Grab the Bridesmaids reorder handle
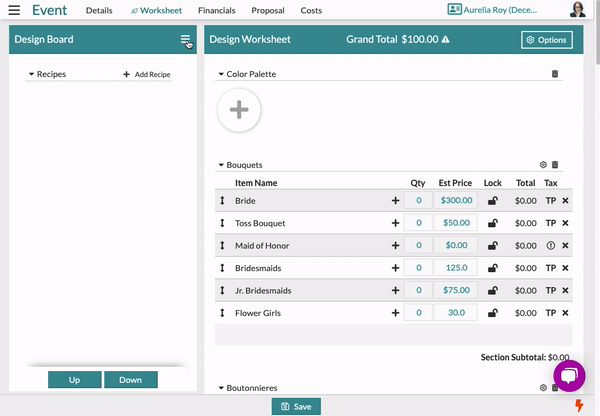The height and width of the screenshot is (416, 600). 222,268
